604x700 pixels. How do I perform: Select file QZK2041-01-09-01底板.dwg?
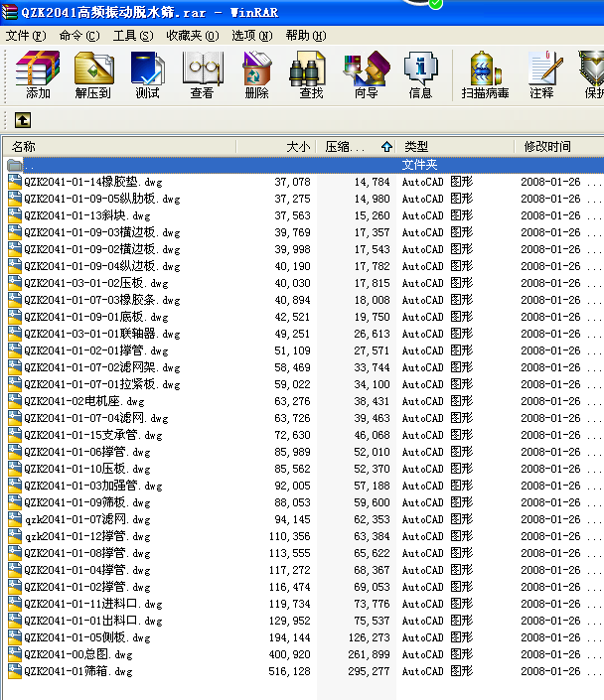(96, 317)
